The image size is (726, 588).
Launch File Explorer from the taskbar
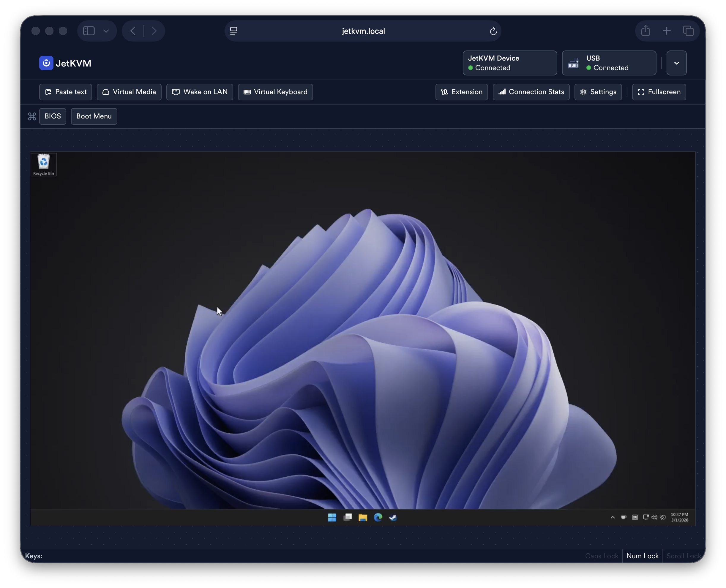point(363,518)
